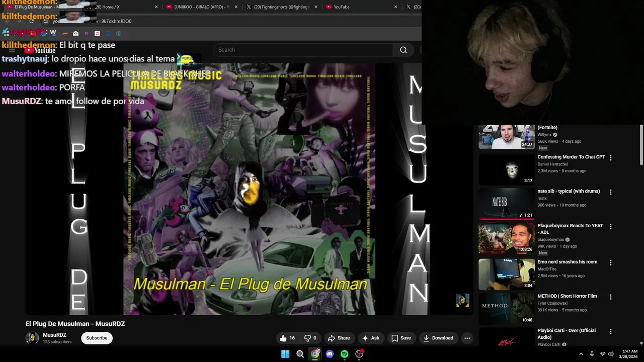Focus the YouTube search field
644x362 pixels.
click(303, 50)
